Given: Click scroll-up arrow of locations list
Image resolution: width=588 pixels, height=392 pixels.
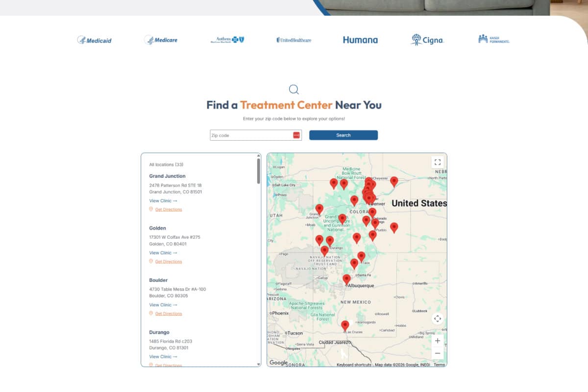Looking at the screenshot, I should (258, 155).
